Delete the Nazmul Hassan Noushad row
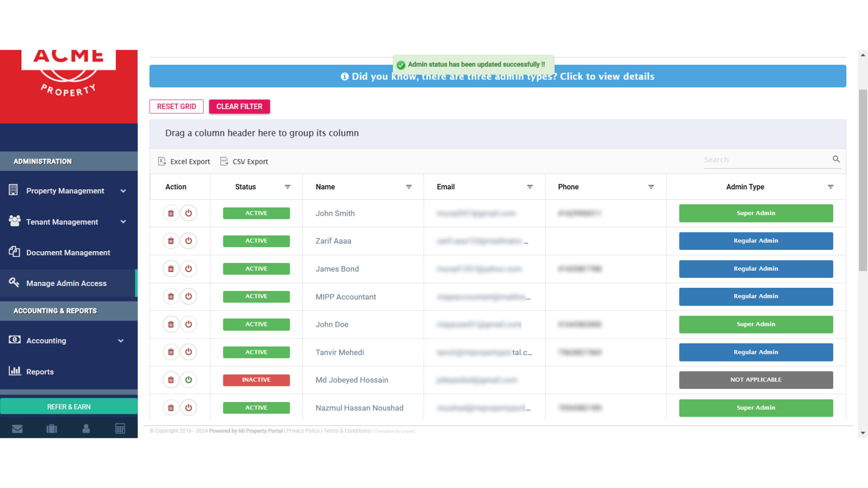Image resolution: width=868 pixels, height=488 pixels. click(x=171, y=408)
